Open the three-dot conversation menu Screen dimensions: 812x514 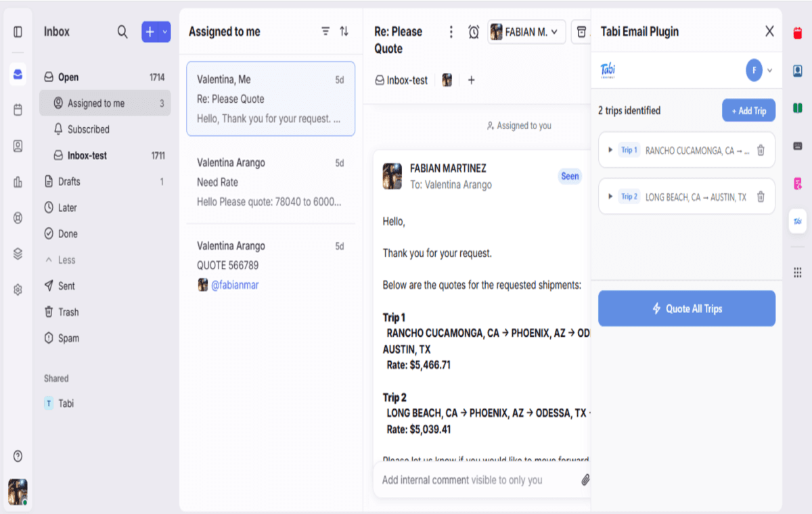(451, 31)
